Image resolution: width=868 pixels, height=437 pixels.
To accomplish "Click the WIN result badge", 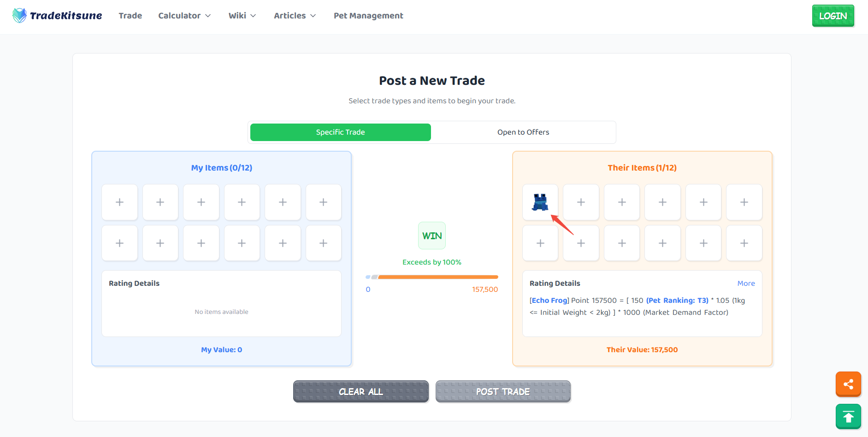I will pos(432,236).
